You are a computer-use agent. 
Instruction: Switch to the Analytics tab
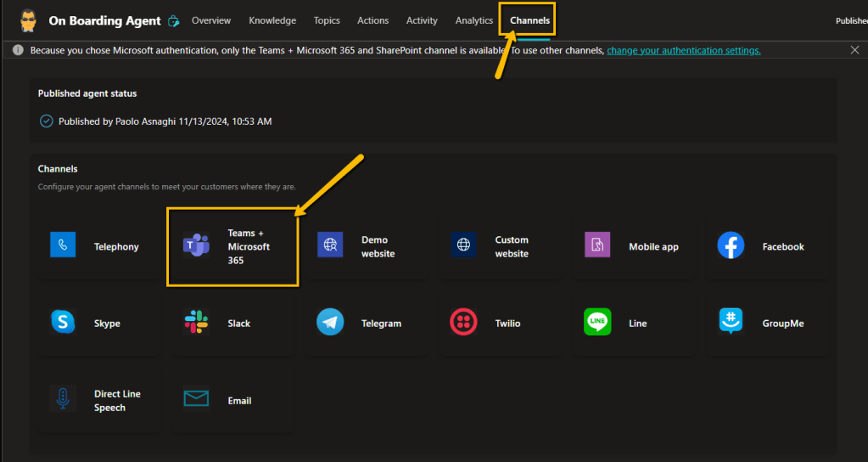click(x=473, y=20)
